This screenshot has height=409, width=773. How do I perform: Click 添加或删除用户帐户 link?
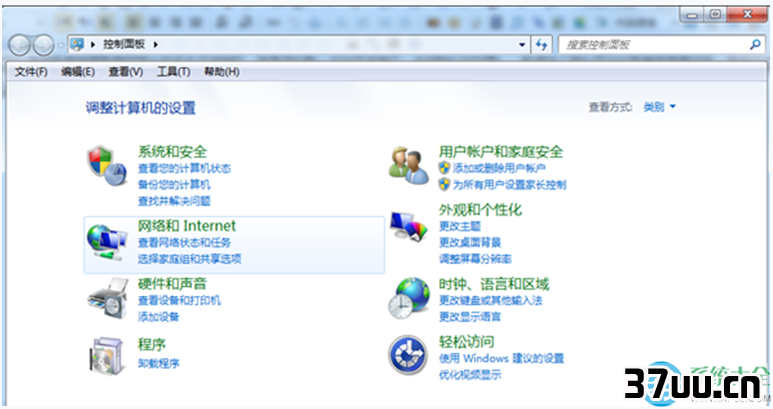point(499,169)
